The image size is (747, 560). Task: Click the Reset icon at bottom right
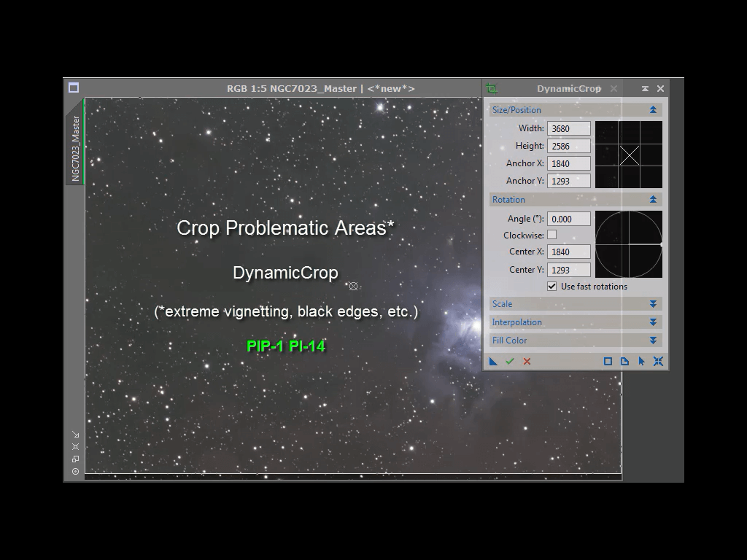pos(658,361)
